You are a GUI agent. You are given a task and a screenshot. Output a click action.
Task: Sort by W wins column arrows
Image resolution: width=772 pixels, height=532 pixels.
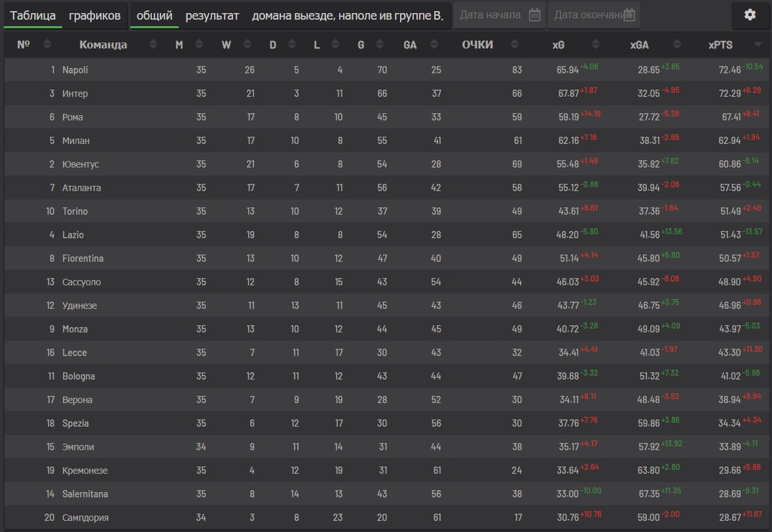click(x=247, y=44)
